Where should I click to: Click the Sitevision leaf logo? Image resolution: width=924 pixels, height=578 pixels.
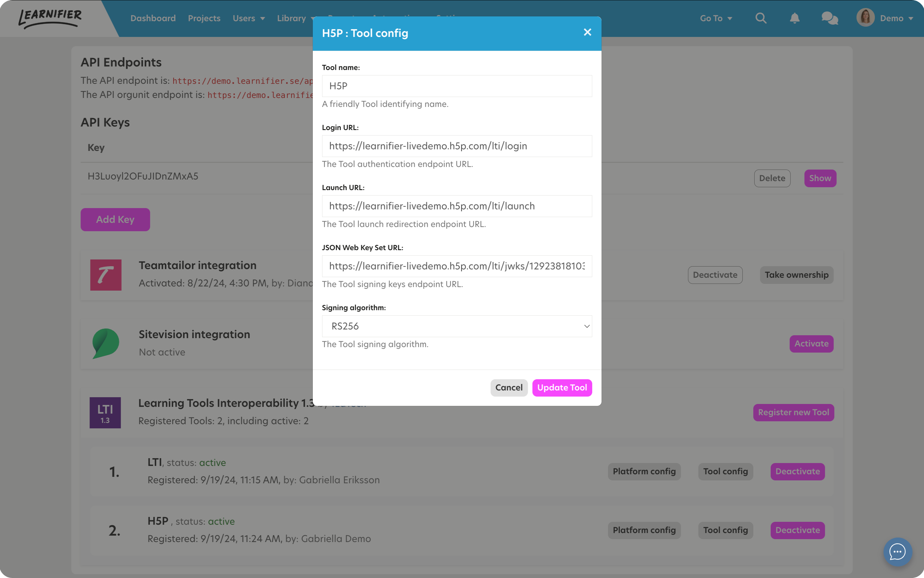coord(106,343)
